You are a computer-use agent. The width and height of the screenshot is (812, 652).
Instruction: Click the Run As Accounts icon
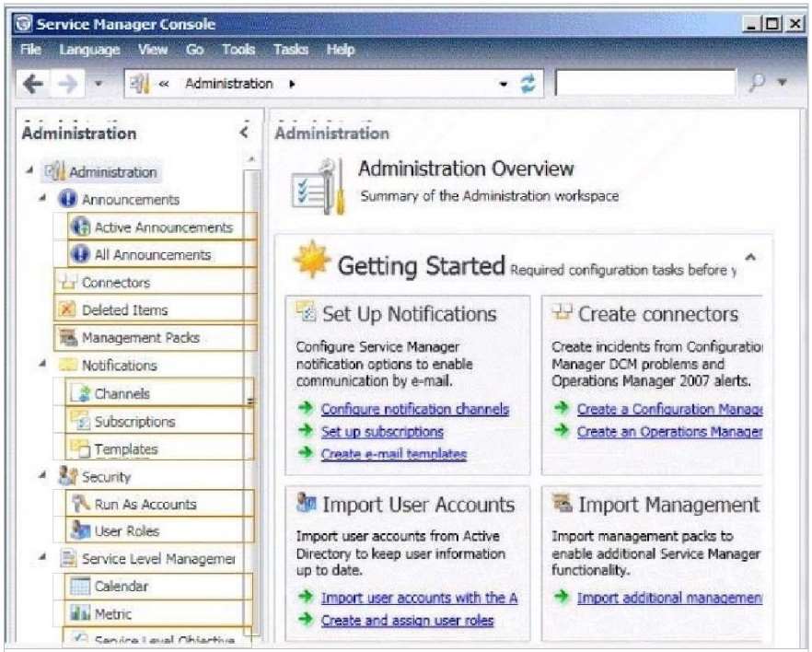click(81, 504)
